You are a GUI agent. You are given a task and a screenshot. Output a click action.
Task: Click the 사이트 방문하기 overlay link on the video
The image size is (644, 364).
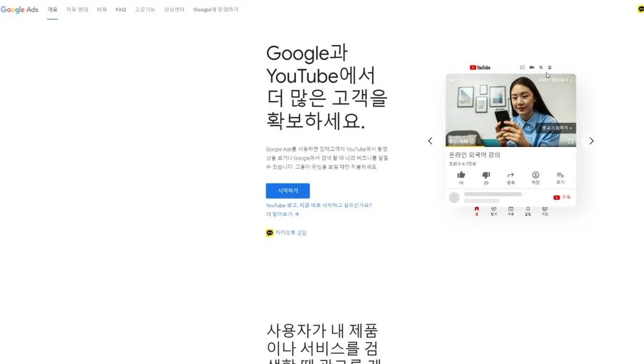(553, 80)
